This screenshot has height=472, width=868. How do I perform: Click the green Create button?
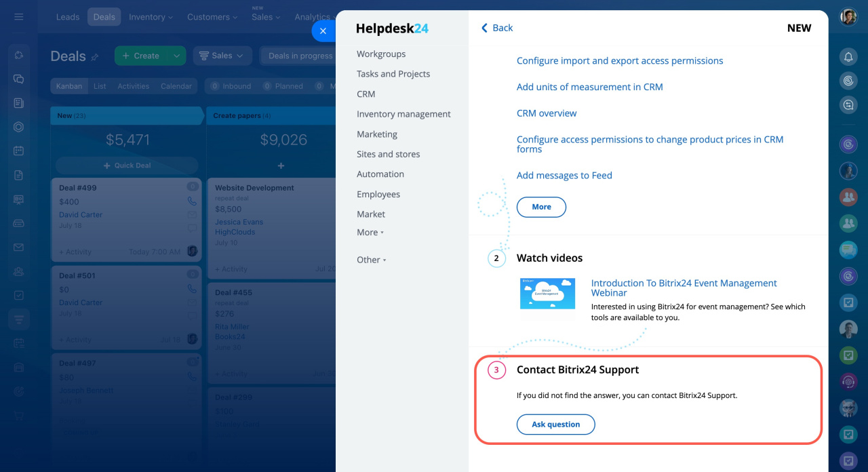click(142, 56)
